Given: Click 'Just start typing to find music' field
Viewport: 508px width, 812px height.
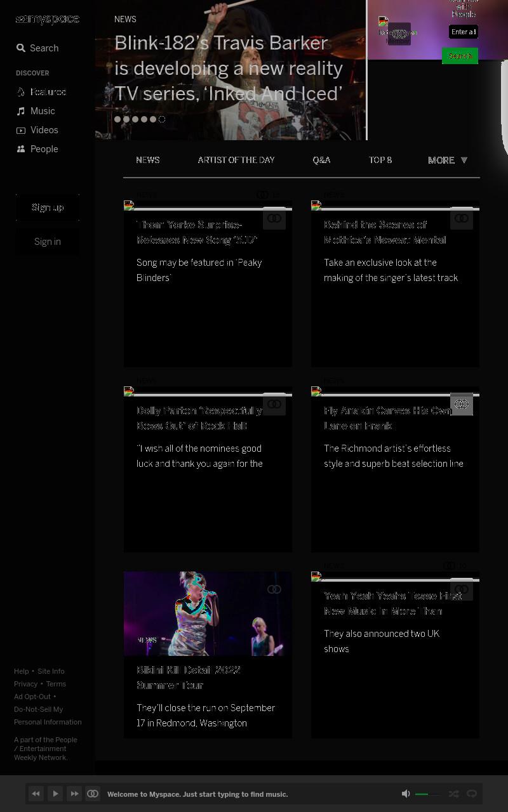Looking at the screenshot, I should pyautogui.click(x=197, y=794).
